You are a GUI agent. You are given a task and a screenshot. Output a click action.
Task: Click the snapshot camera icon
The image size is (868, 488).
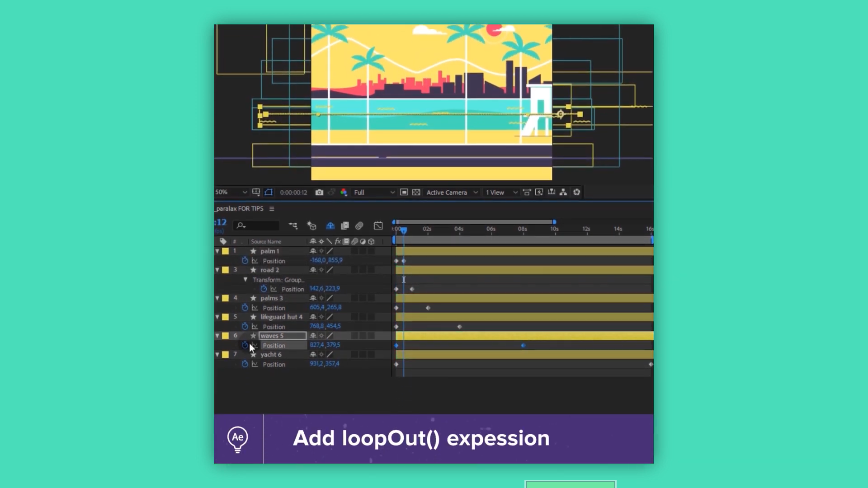(x=319, y=192)
